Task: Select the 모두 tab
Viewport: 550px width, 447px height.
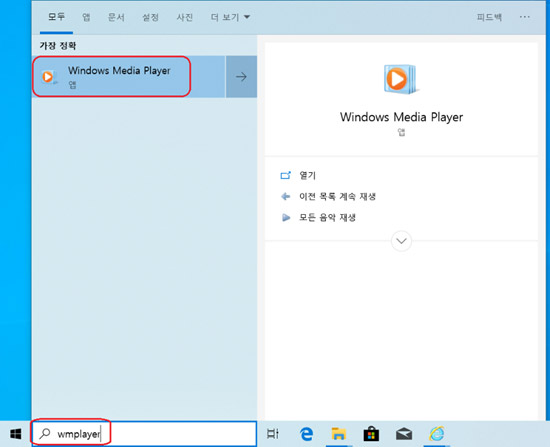Action: [56, 17]
